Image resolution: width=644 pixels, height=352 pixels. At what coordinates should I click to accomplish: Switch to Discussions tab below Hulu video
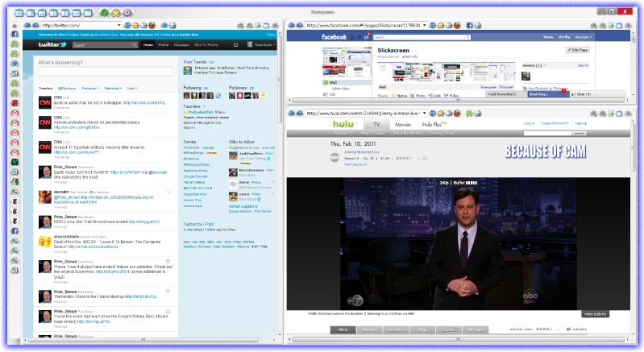tap(396, 329)
